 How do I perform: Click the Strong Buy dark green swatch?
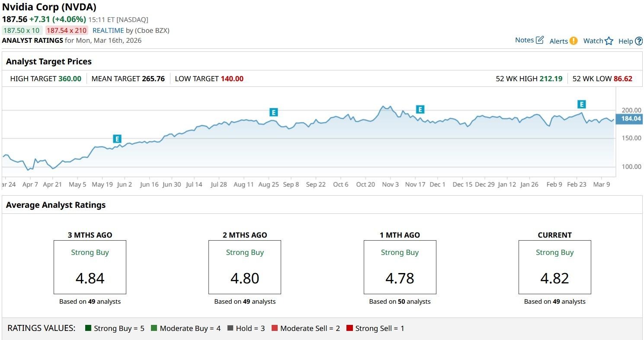click(x=88, y=328)
